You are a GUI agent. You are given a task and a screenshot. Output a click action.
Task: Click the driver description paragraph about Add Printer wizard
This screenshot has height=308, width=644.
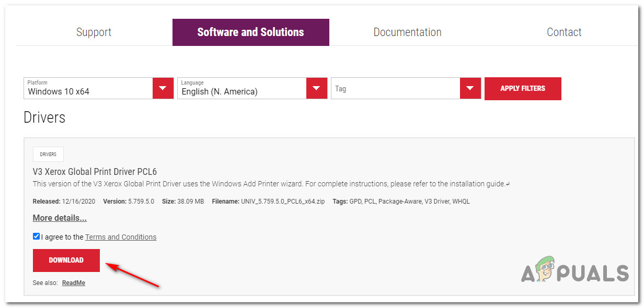(271, 184)
